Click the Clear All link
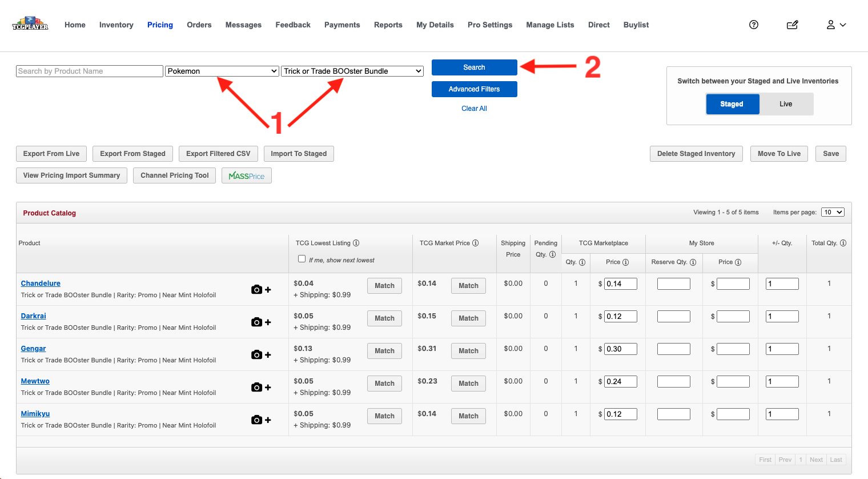The height and width of the screenshot is (479, 868). tap(475, 109)
